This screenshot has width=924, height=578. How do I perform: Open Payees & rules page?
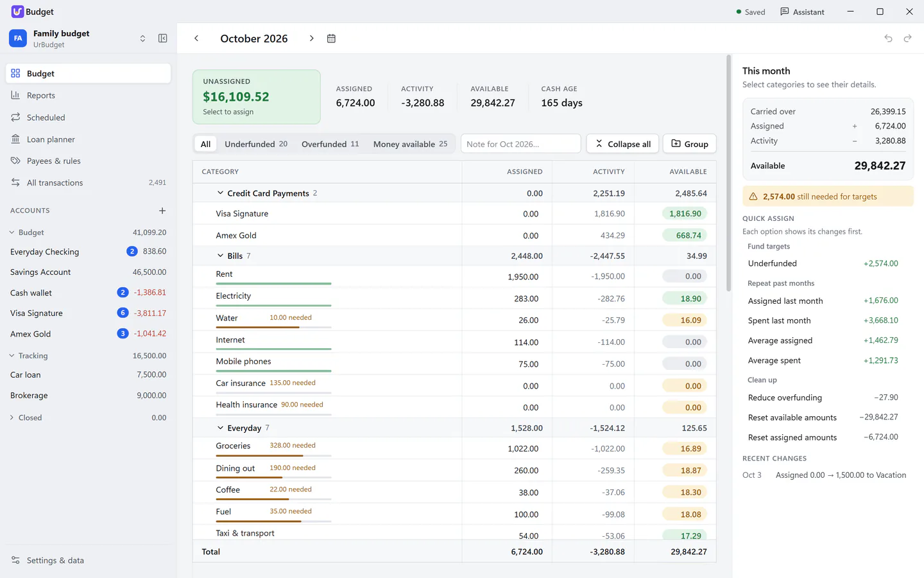click(x=89, y=161)
